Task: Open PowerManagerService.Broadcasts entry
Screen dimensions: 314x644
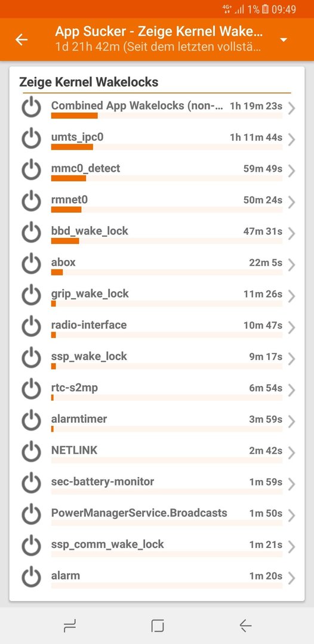Action: point(157,516)
